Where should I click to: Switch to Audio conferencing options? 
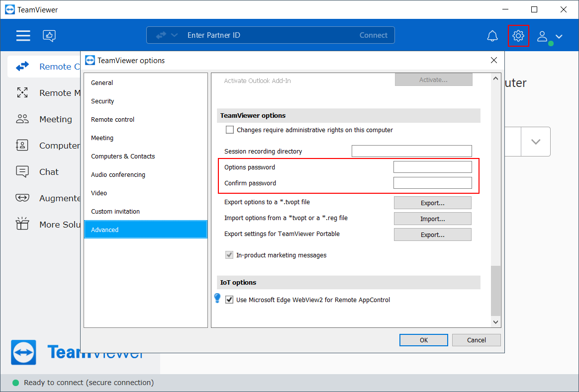pos(118,175)
